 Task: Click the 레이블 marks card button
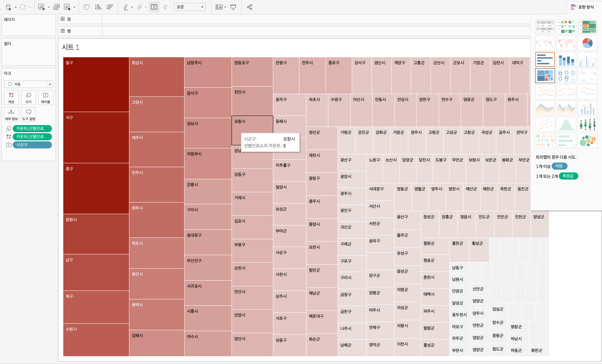(x=45, y=98)
